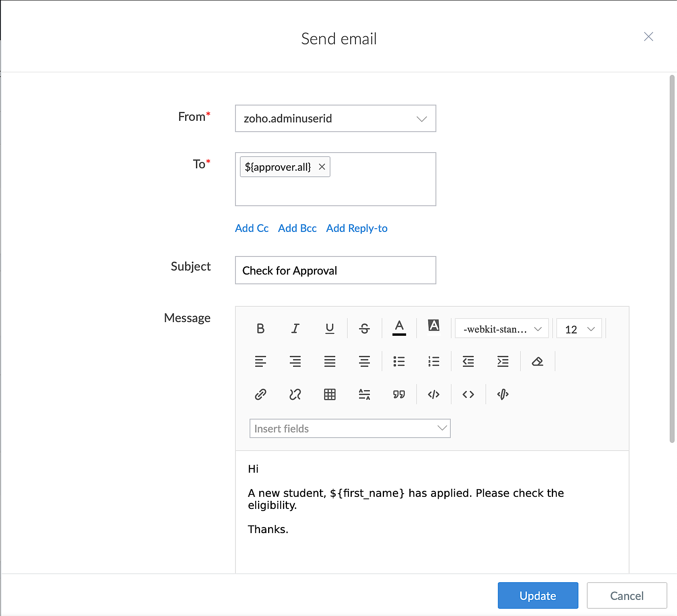The height and width of the screenshot is (616, 677).
Task: Insert a blockquote in the message
Action: click(399, 394)
